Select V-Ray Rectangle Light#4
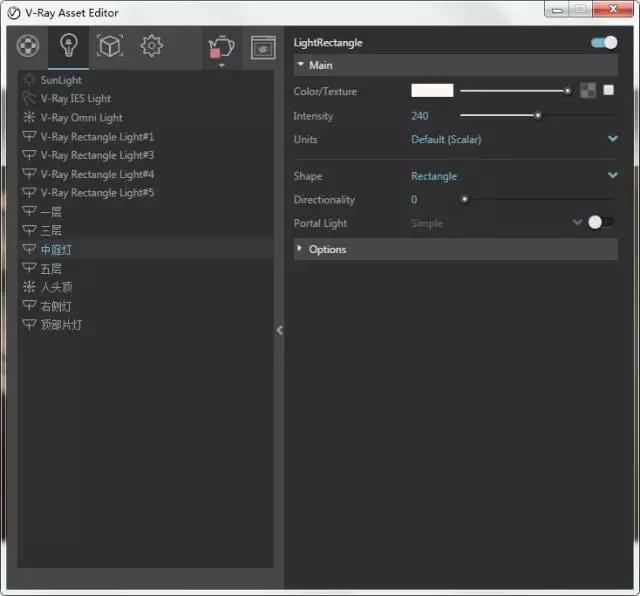This screenshot has width=640, height=596. coord(97,174)
